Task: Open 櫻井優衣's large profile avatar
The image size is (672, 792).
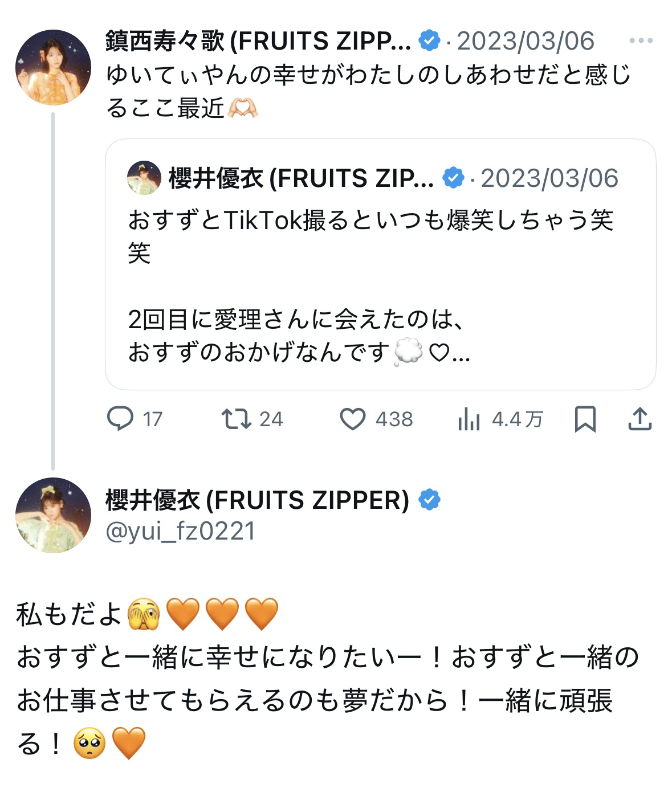Action: 53,515
